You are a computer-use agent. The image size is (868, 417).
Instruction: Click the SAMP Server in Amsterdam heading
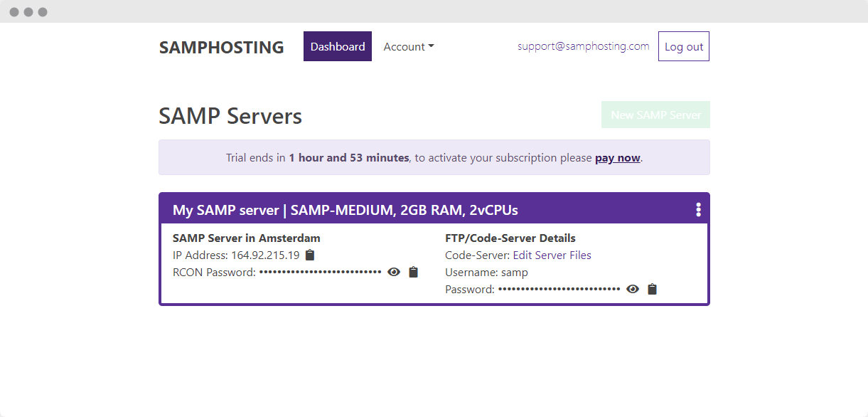247,238
